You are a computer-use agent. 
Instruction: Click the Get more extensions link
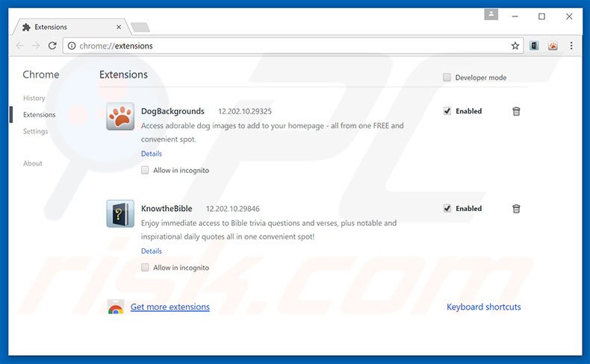pyautogui.click(x=170, y=307)
